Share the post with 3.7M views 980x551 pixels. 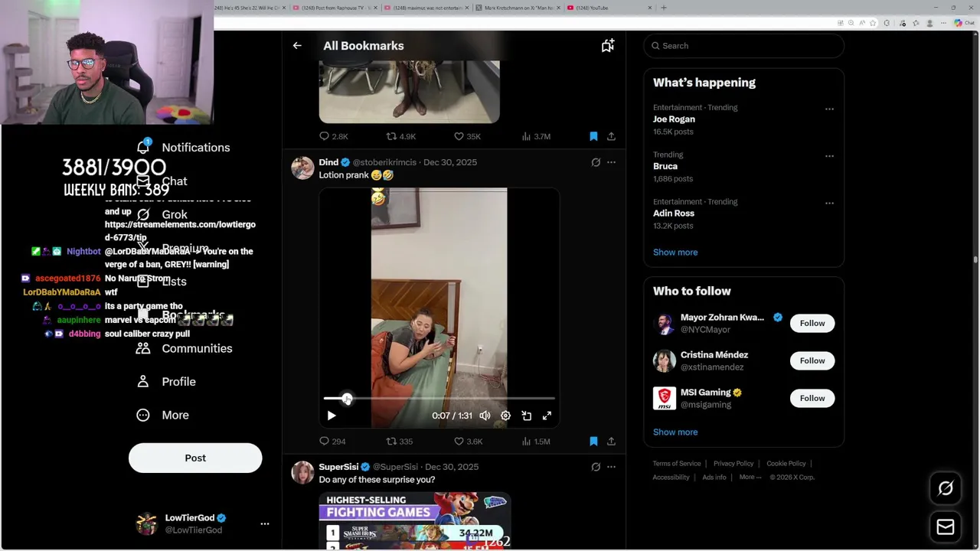611,136
